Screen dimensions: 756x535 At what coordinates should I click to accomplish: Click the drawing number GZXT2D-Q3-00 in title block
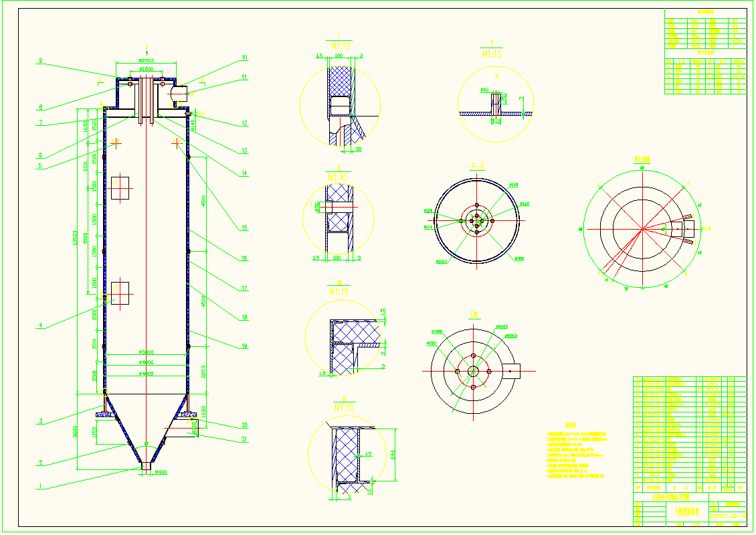(x=727, y=516)
